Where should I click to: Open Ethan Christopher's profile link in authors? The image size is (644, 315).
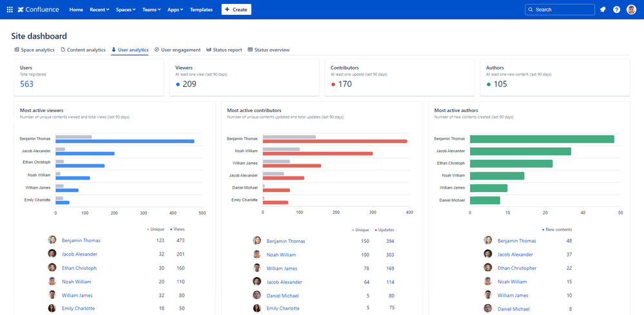[x=516, y=268]
